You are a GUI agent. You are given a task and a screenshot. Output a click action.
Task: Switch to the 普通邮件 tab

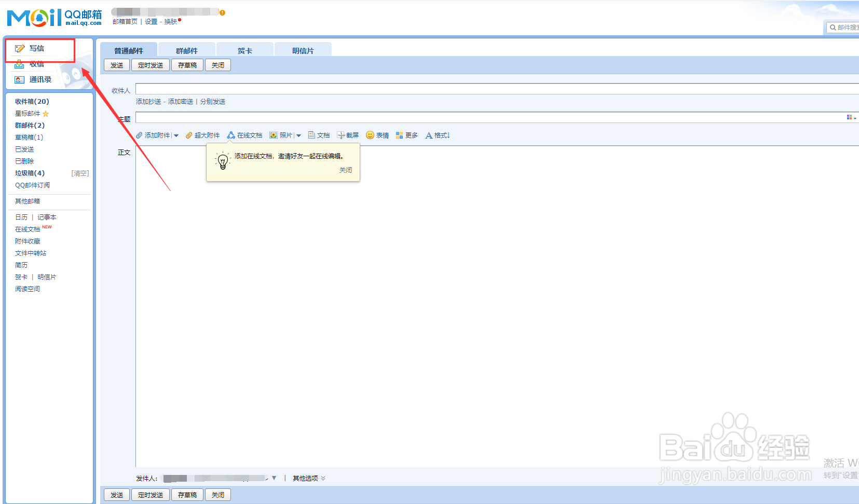128,50
